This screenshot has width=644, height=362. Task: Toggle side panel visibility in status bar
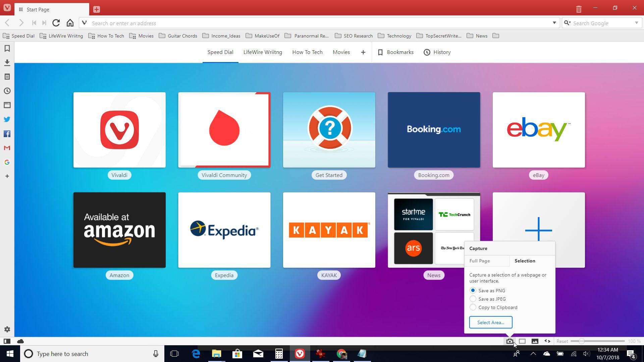(7, 341)
